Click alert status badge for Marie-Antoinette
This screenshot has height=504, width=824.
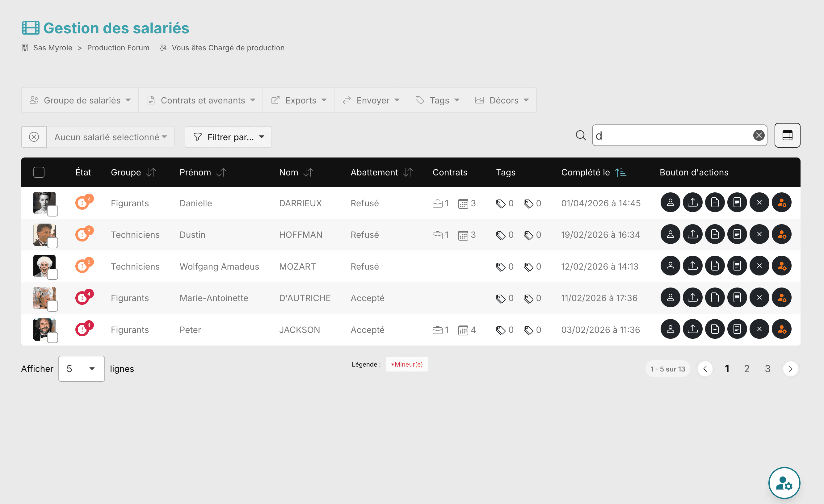point(84,297)
